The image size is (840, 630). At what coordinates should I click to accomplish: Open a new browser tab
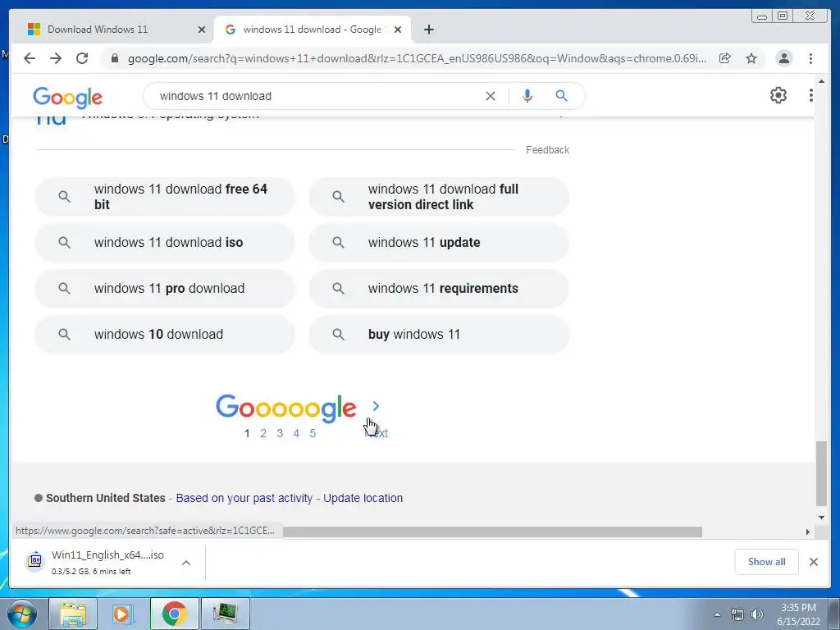[428, 30]
